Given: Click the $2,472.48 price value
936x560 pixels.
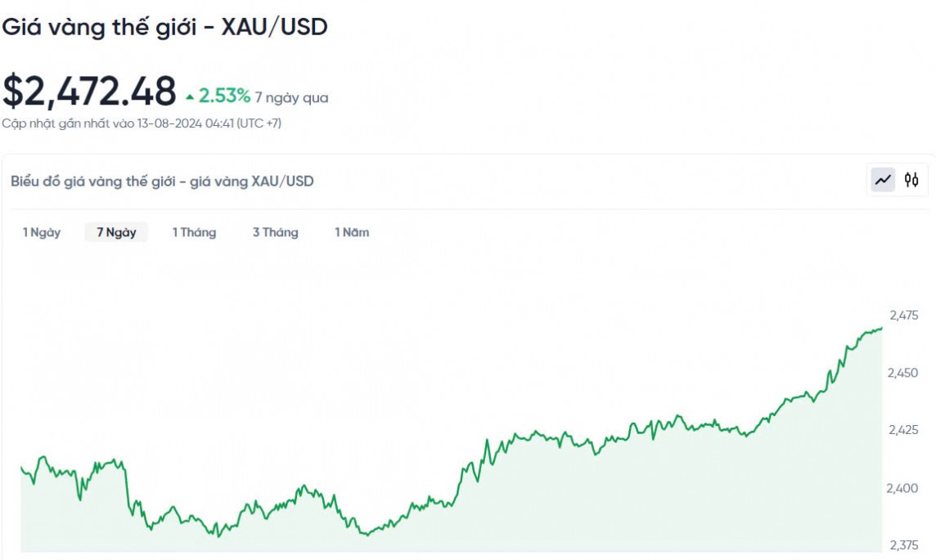Looking at the screenshot, I should (x=89, y=91).
